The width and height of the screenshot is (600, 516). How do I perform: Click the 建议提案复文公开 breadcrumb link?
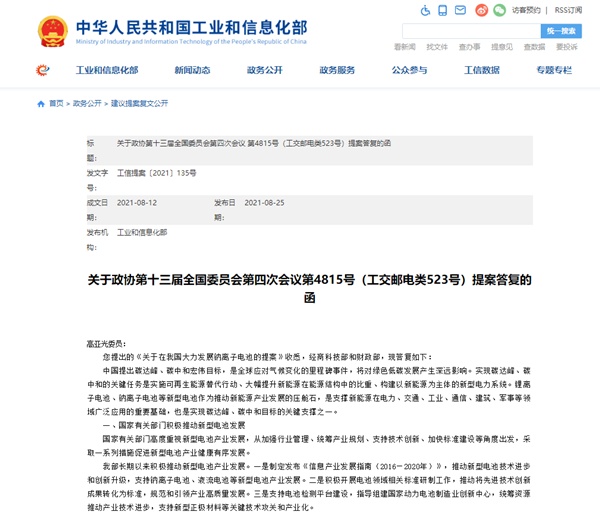pos(139,103)
